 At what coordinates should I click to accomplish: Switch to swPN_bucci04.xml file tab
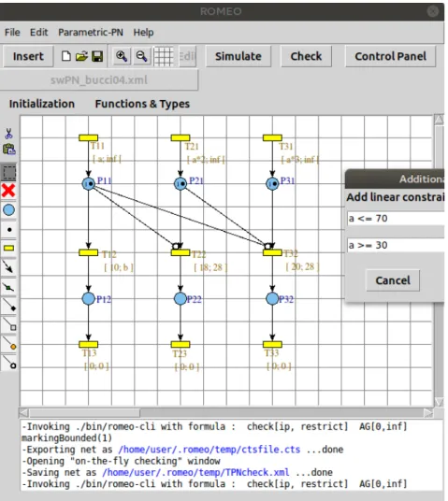[x=99, y=79]
